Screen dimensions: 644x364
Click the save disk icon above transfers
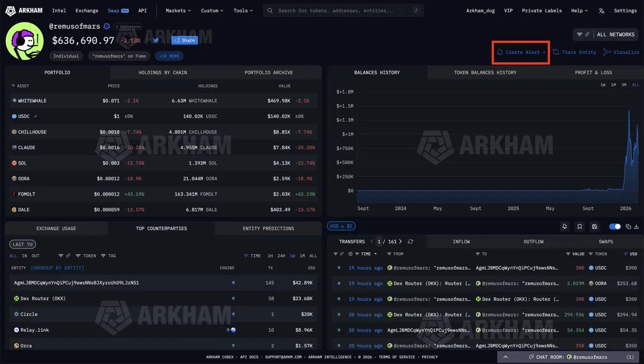tap(594, 227)
